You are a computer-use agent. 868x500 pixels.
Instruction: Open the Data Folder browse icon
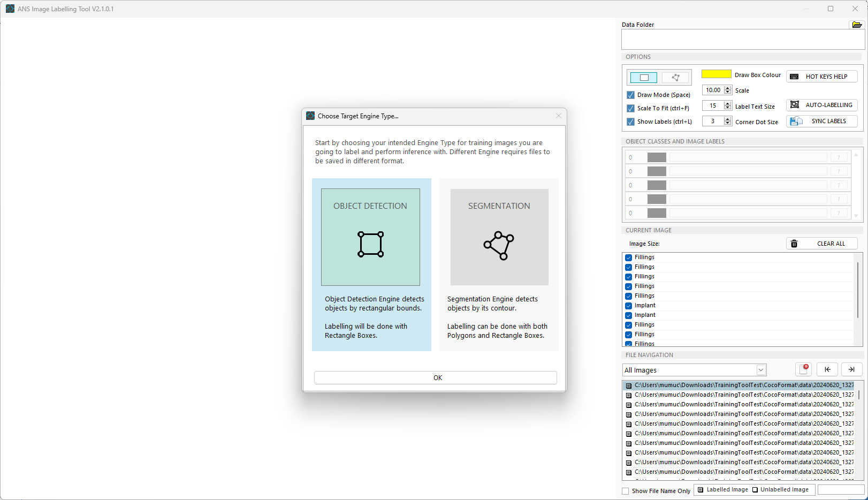point(856,25)
